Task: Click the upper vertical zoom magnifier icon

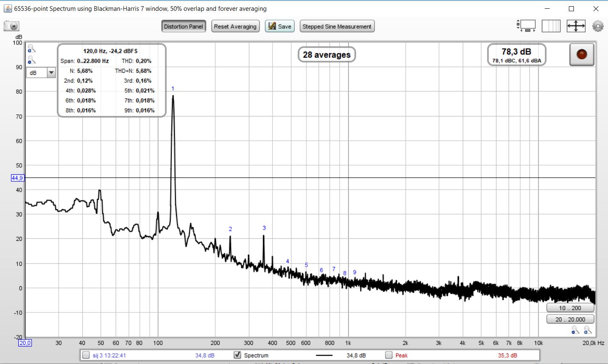Action: pos(31,49)
